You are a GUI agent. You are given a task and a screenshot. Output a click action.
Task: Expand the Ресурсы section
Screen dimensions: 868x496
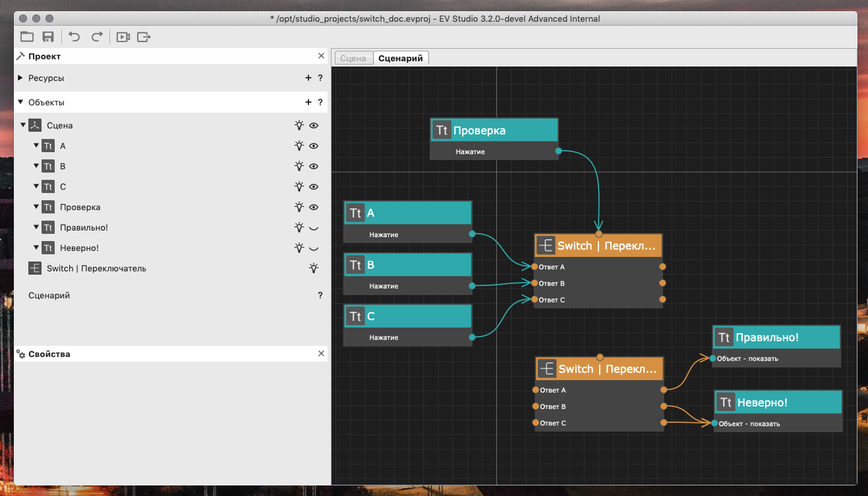tap(20, 78)
